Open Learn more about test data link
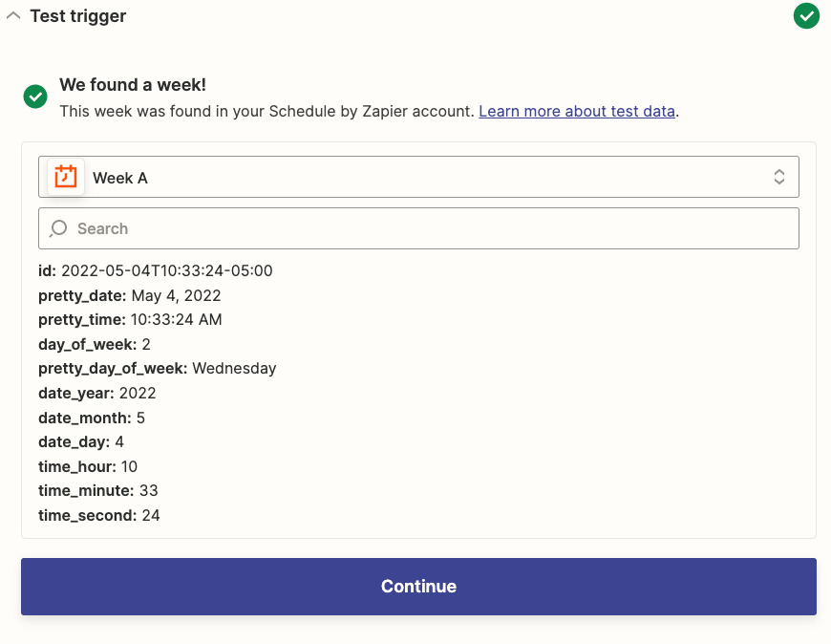This screenshot has width=831, height=644. tap(577, 111)
